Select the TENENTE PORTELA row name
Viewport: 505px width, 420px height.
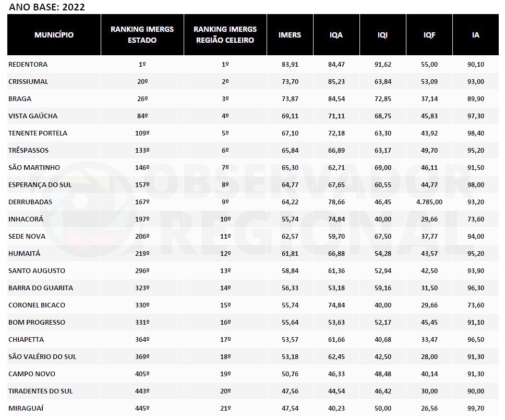(38, 133)
